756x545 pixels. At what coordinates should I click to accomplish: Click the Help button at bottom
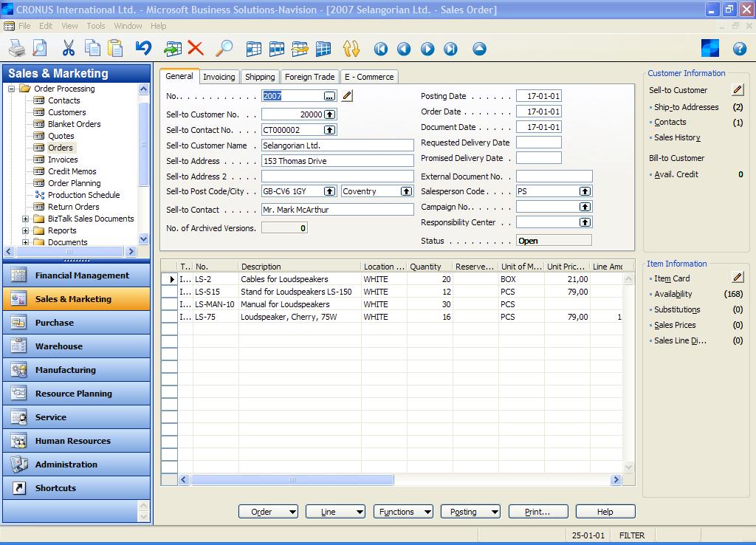pos(605,512)
